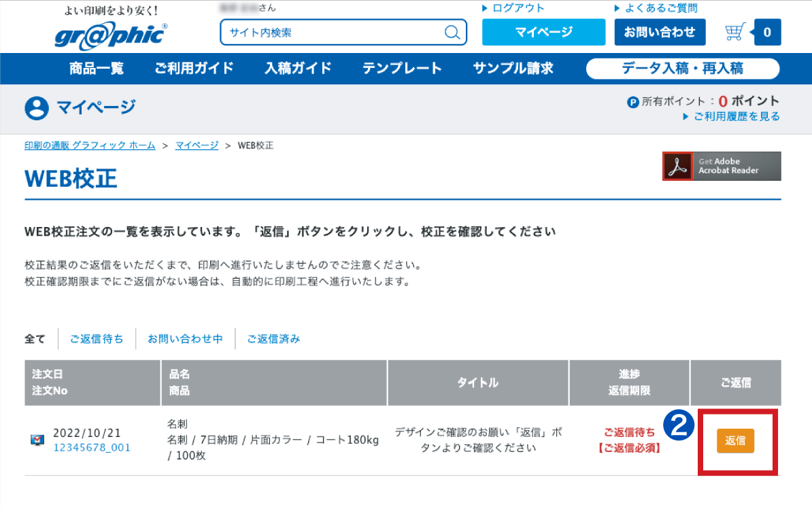
Task: Switch to the ご返信済み filter tab
Action: tap(273, 338)
